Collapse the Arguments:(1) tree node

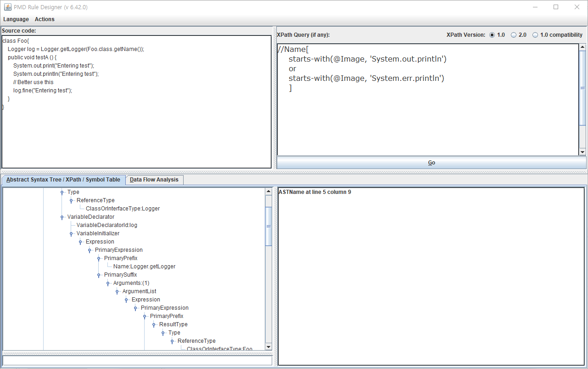coord(108,284)
